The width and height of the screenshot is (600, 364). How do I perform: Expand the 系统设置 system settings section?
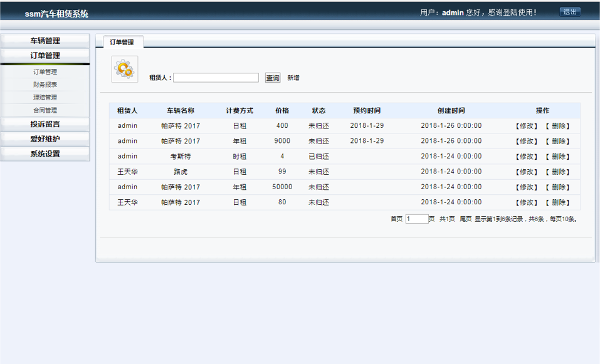click(x=46, y=154)
